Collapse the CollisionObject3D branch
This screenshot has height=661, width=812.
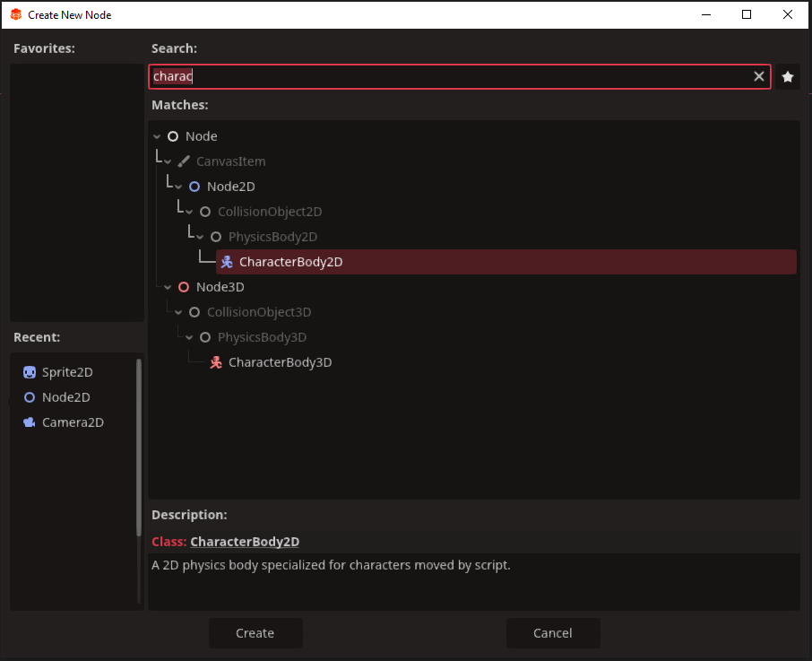coord(178,312)
